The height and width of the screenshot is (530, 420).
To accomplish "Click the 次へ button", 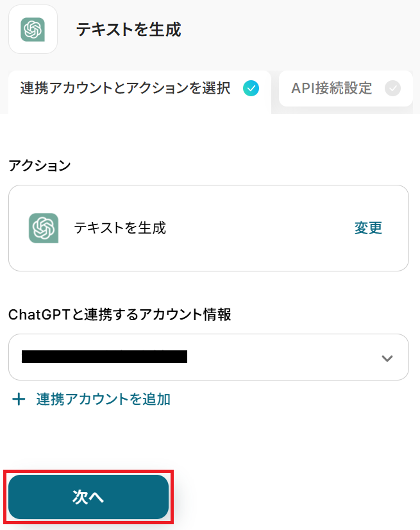I will click(88, 497).
